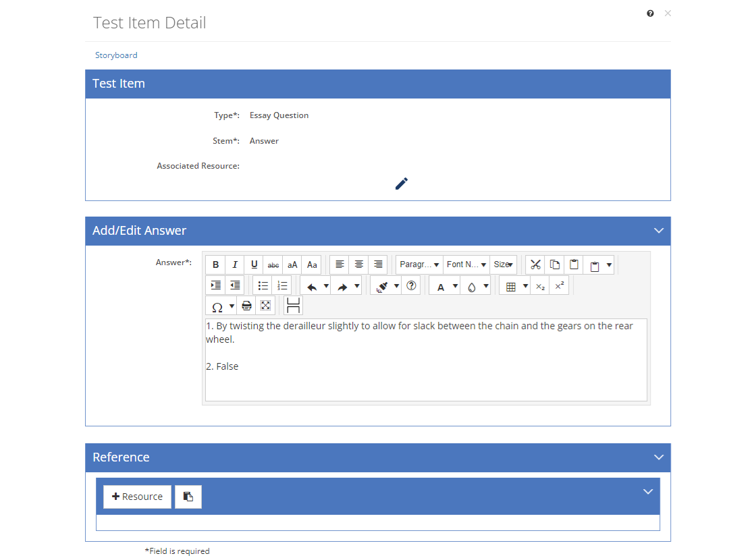Image resolution: width=756 pixels, height=560 pixels.
Task: Open the Storyboard link
Action: point(116,55)
